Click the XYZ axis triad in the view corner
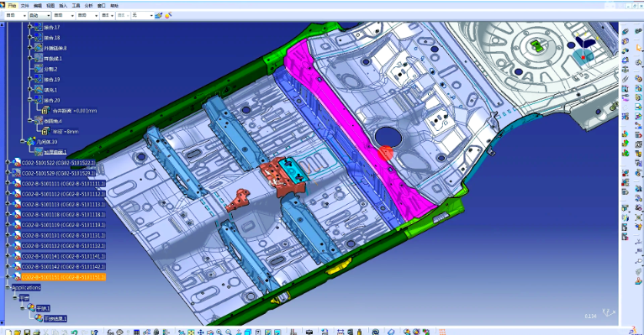The image size is (644, 335). (x=609, y=312)
